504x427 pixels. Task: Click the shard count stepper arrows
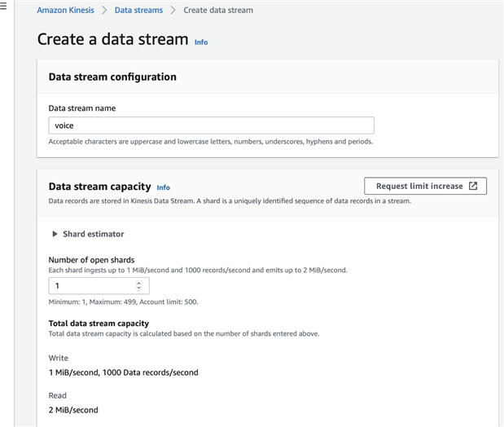tap(138, 286)
